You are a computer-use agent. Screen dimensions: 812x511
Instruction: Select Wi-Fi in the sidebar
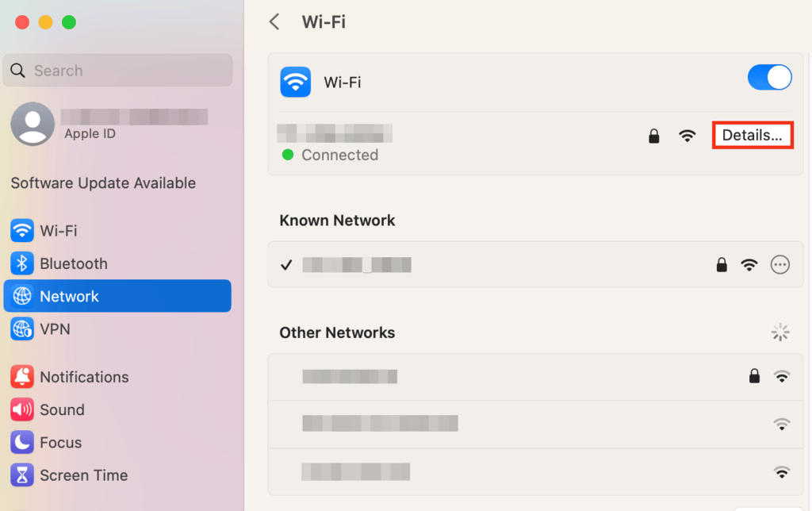click(x=59, y=231)
